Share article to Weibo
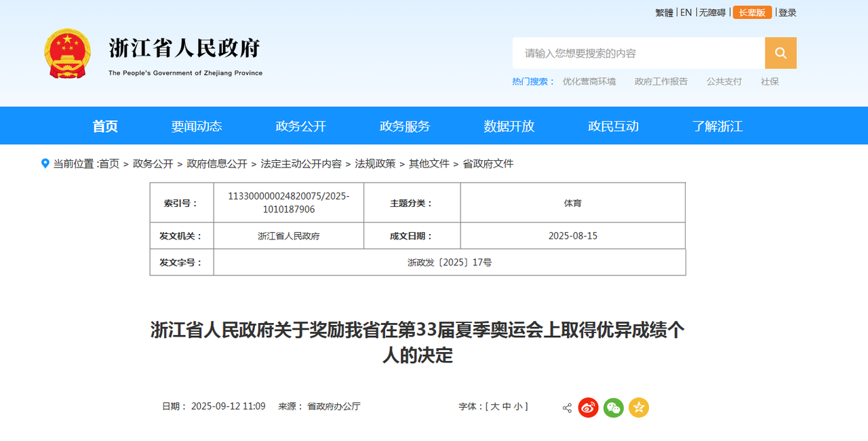 click(x=588, y=407)
